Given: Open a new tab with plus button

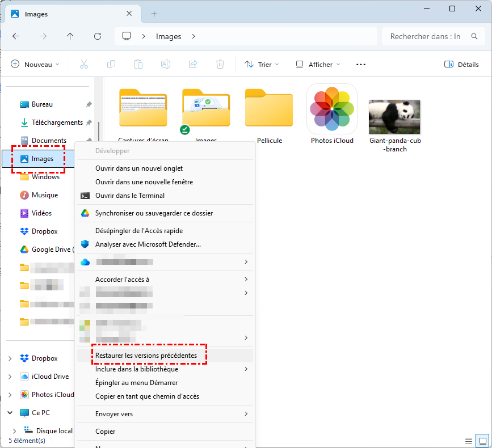Looking at the screenshot, I should coord(154,14).
